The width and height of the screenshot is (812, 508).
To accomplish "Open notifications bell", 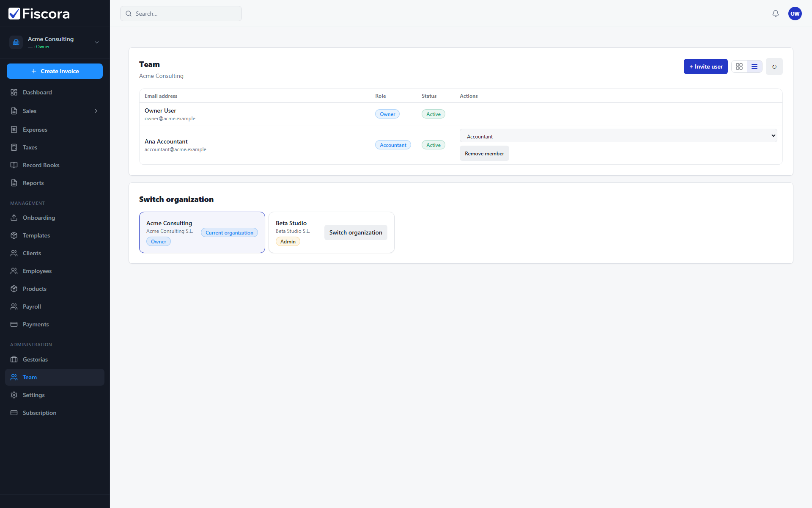I will [x=776, y=14].
